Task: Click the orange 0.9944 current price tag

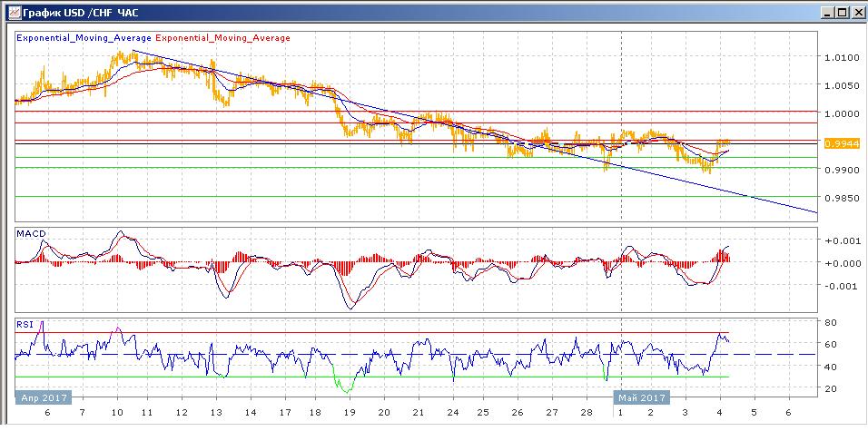Action: click(842, 143)
